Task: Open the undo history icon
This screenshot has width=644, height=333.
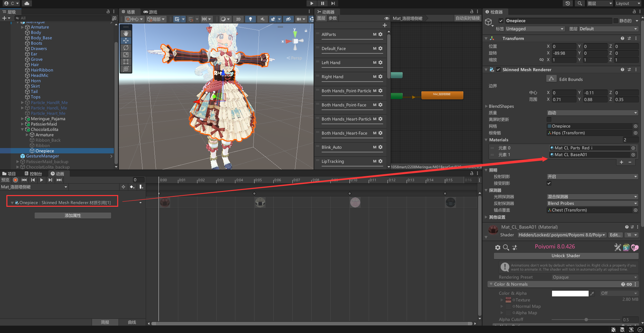Action: (568, 3)
